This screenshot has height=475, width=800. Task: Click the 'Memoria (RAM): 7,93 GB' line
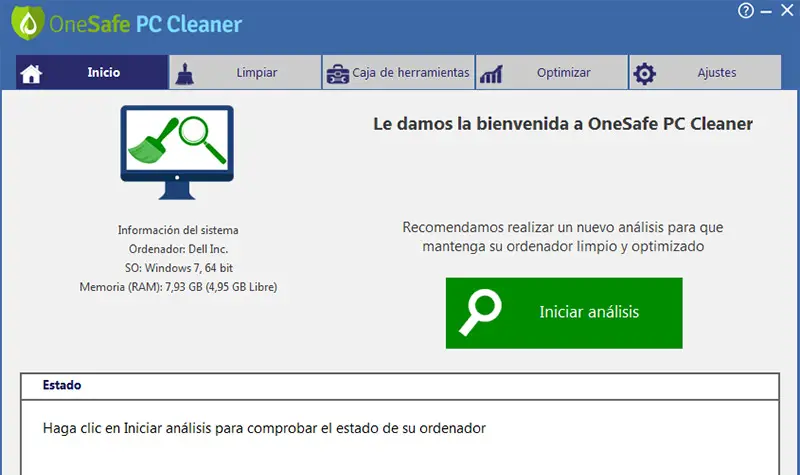pyautogui.click(x=178, y=287)
